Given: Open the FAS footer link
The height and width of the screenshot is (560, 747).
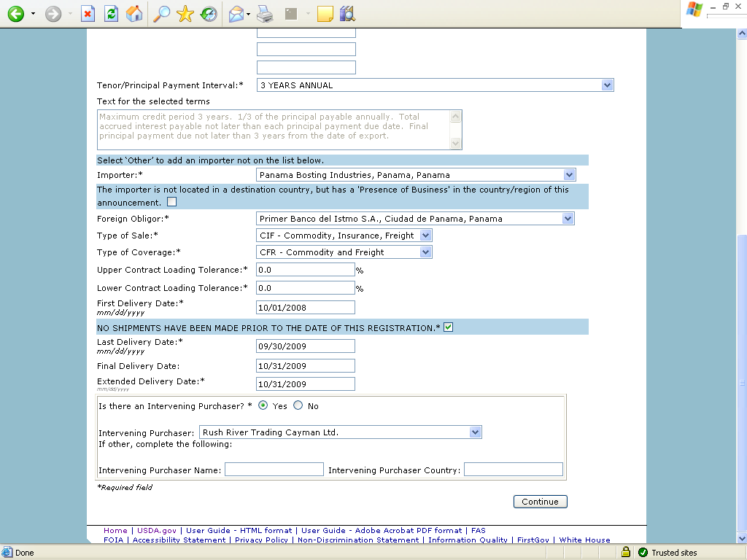Looking at the screenshot, I should point(479,531).
